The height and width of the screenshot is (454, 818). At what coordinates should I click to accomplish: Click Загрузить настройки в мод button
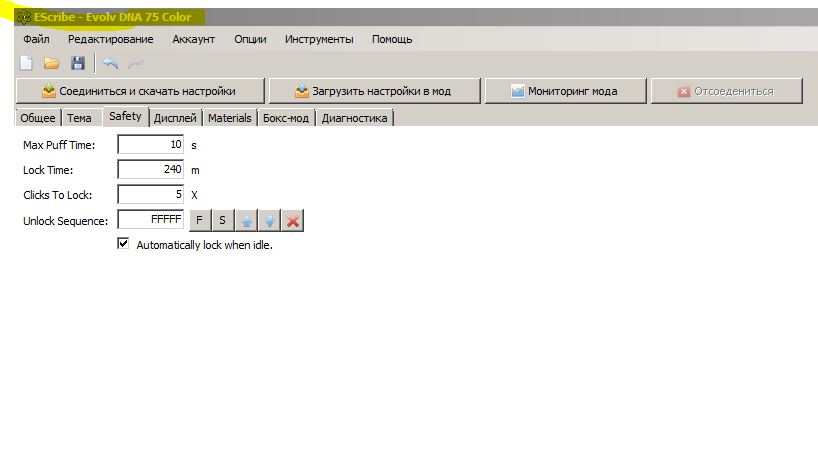point(375,91)
